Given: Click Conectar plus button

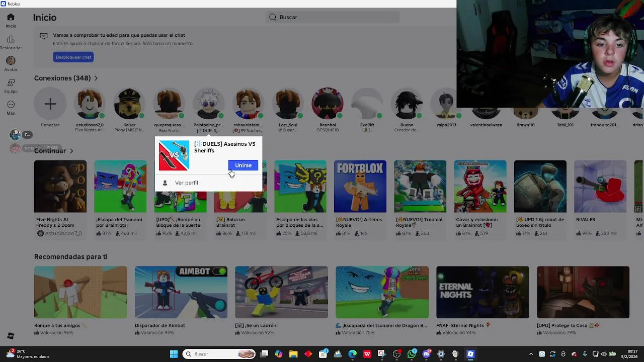Looking at the screenshot, I should point(50,104).
